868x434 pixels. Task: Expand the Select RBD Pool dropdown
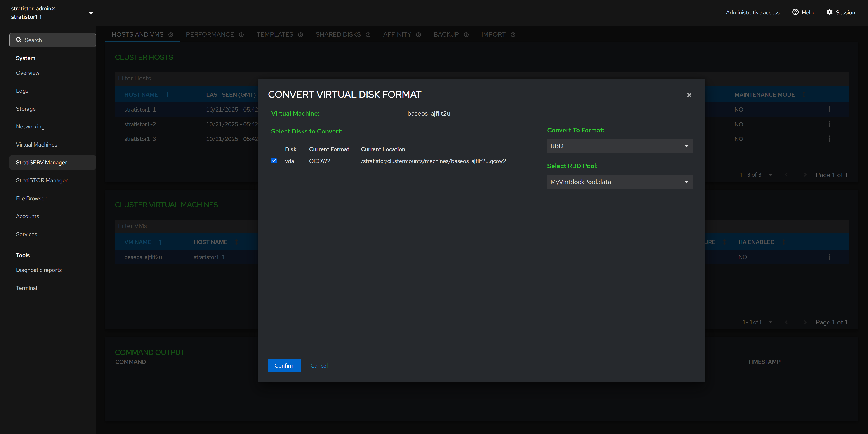point(619,182)
